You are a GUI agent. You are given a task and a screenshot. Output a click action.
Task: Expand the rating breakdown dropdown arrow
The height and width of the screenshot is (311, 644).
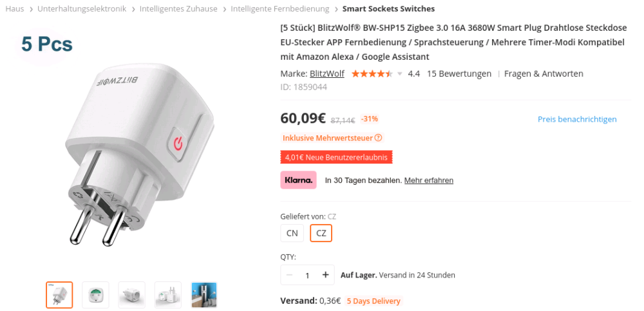pyautogui.click(x=400, y=74)
